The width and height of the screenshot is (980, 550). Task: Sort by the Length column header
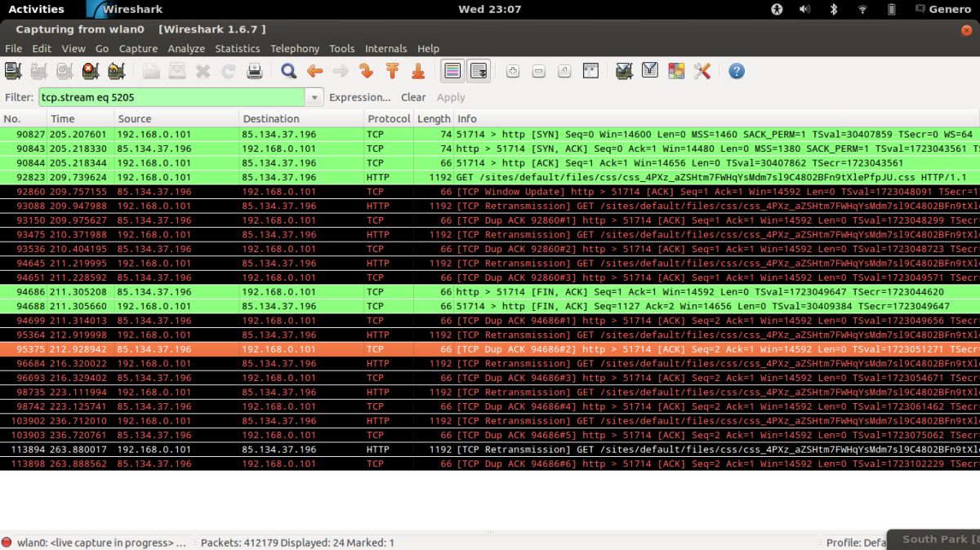click(x=434, y=118)
